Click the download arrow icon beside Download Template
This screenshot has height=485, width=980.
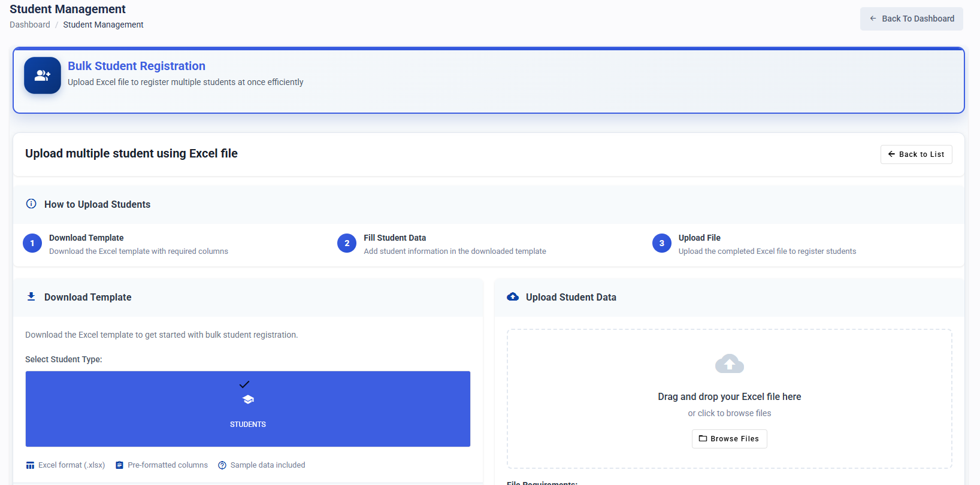(31, 296)
